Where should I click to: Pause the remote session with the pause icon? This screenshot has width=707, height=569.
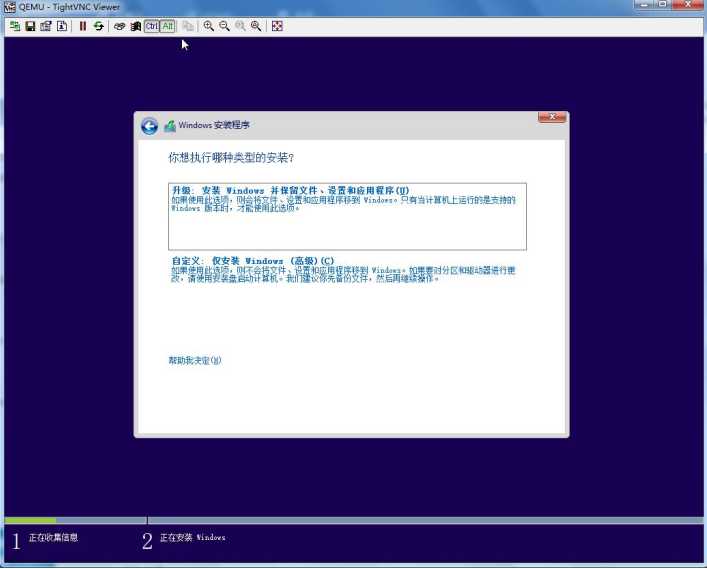(x=83, y=26)
